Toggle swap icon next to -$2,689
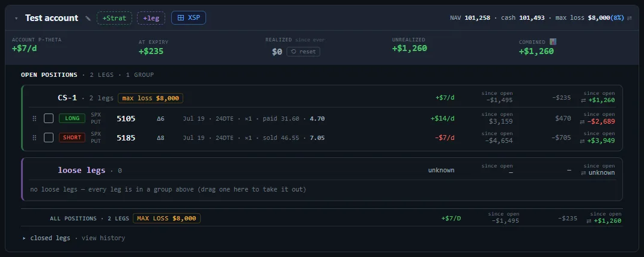Screen dimensions: 644x257 [582, 121]
